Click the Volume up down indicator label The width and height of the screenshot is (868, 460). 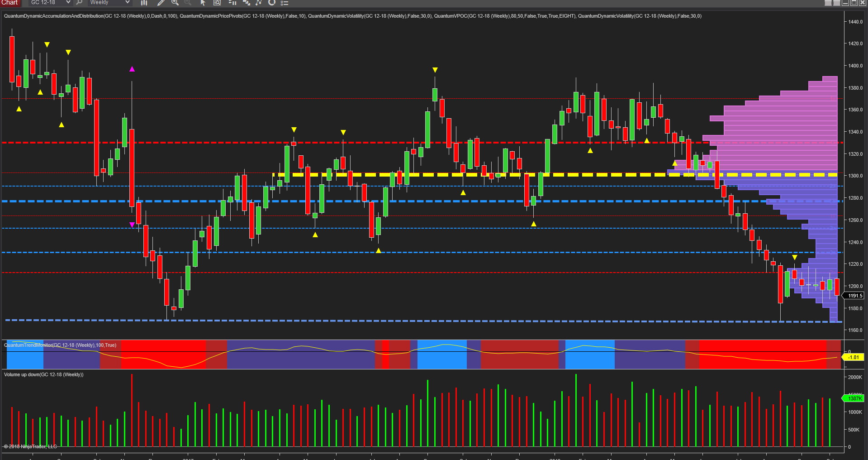(44, 374)
